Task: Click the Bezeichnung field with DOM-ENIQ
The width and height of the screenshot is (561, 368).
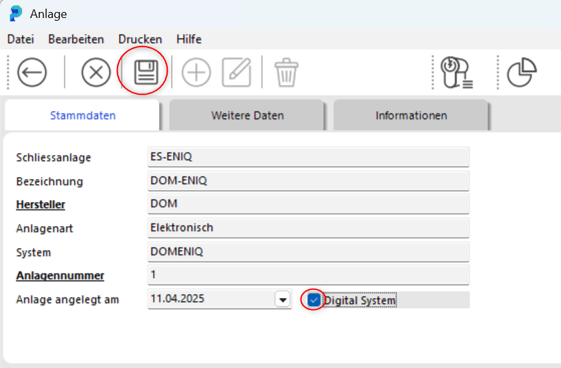Action: pos(308,181)
